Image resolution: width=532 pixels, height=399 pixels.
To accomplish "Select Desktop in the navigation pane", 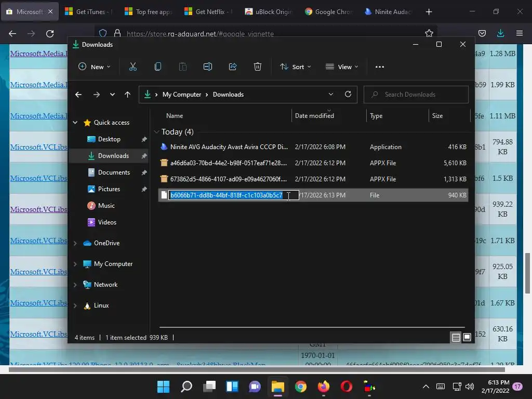I will [x=109, y=139].
